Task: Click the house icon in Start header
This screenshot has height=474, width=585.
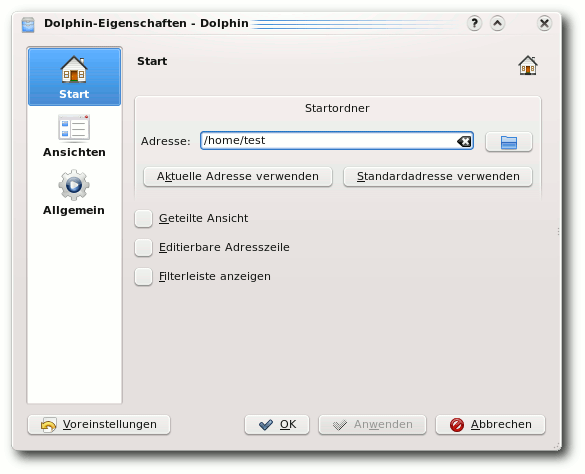Action: pyautogui.click(x=528, y=66)
